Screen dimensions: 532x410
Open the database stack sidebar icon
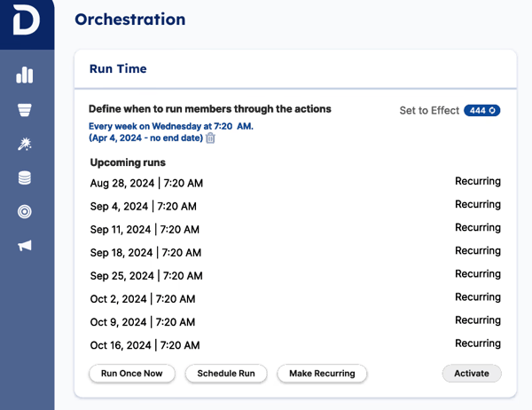pyautogui.click(x=25, y=178)
